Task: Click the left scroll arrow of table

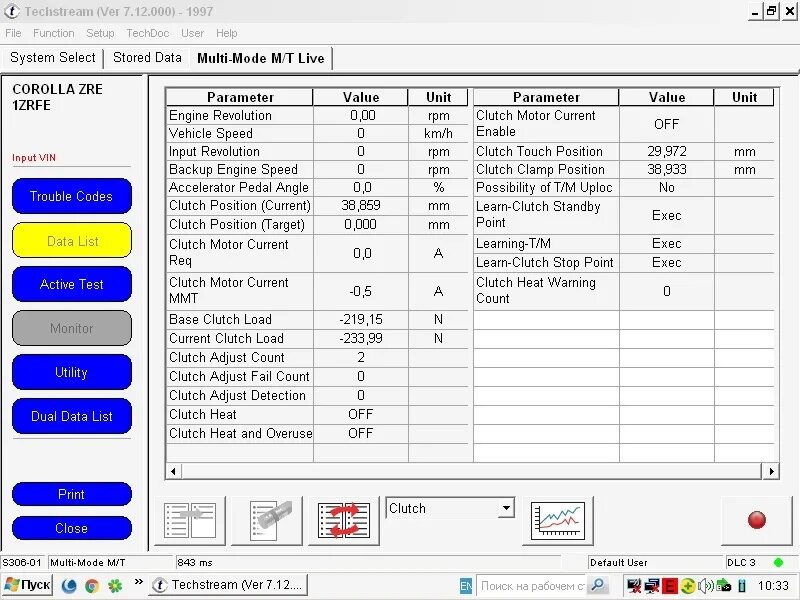Action: [173, 471]
